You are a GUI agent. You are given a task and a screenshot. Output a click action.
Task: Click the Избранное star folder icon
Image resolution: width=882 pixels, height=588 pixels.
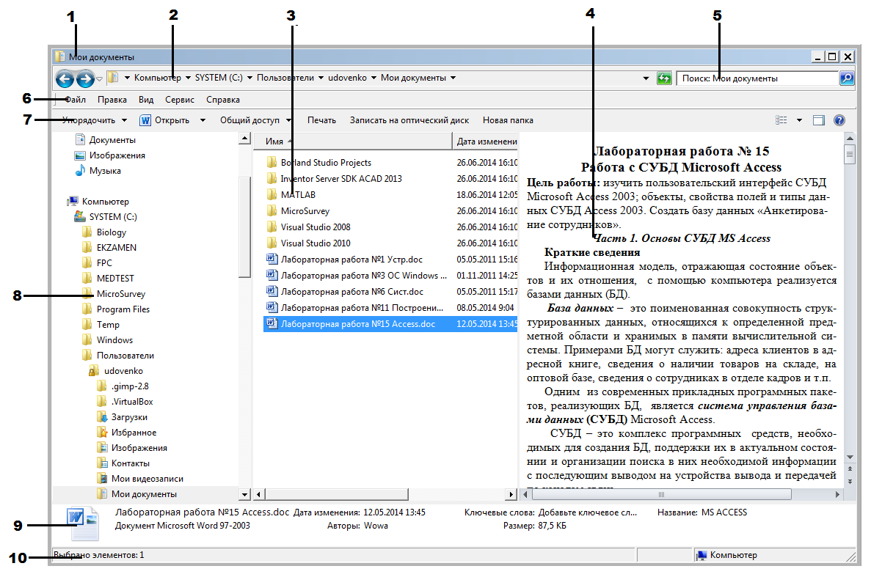tap(103, 433)
